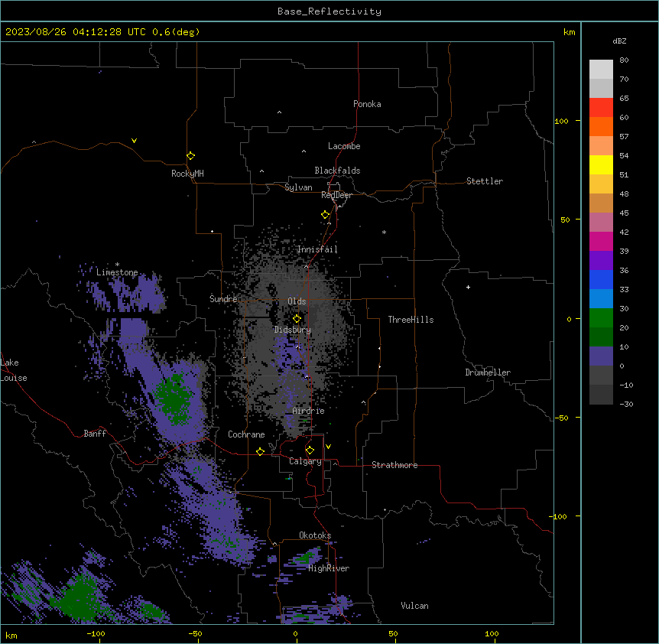Click the yellow diamond marker below Cochrane
Image resolution: width=659 pixels, height=644 pixels.
click(x=260, y=451)
